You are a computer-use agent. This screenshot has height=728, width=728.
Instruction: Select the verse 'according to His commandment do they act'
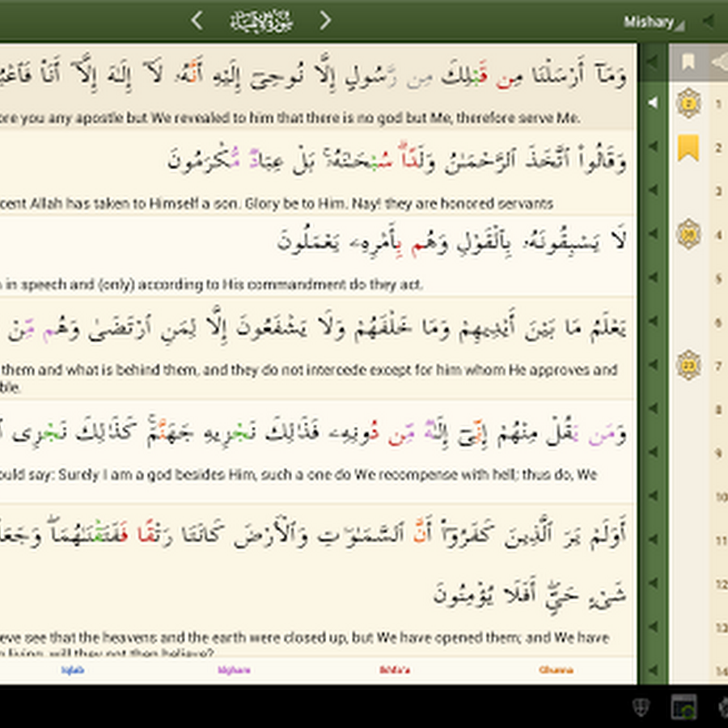point(318,256)
